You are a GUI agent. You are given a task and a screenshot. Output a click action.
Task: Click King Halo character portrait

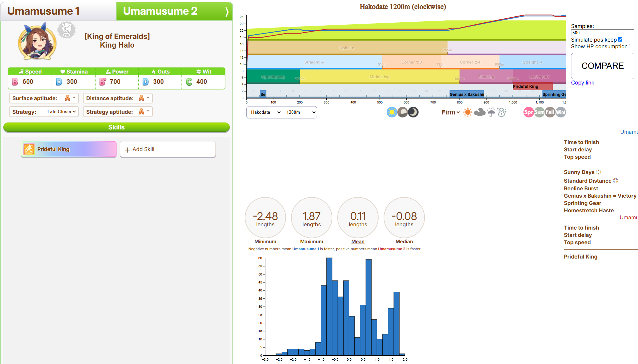[x=37, y=42]
